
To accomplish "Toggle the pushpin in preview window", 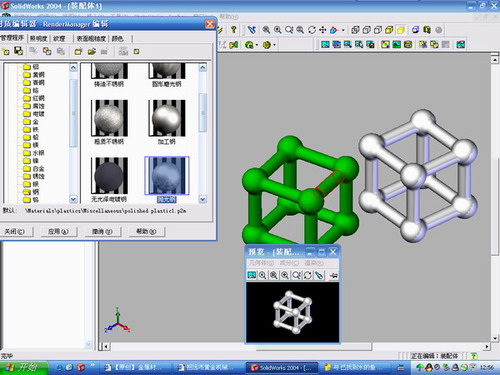I will click(x=333, y=275).
